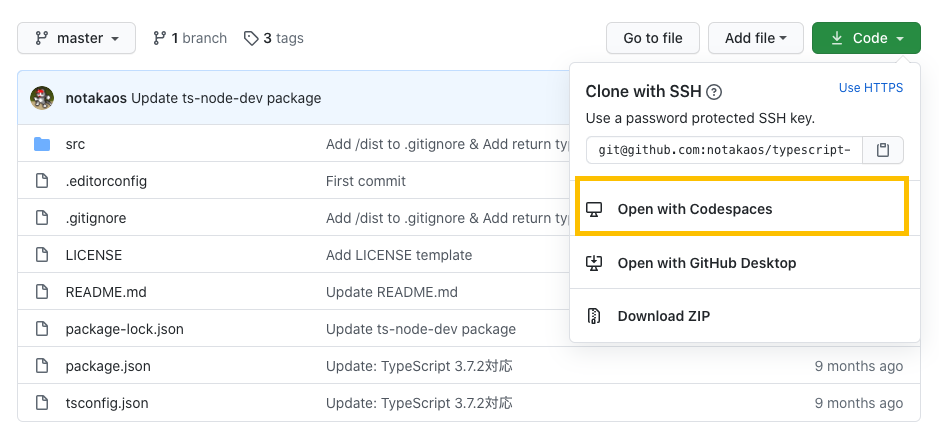Open the src folder
This screenshot has width=939, height=430.
(x=75, y=144)
